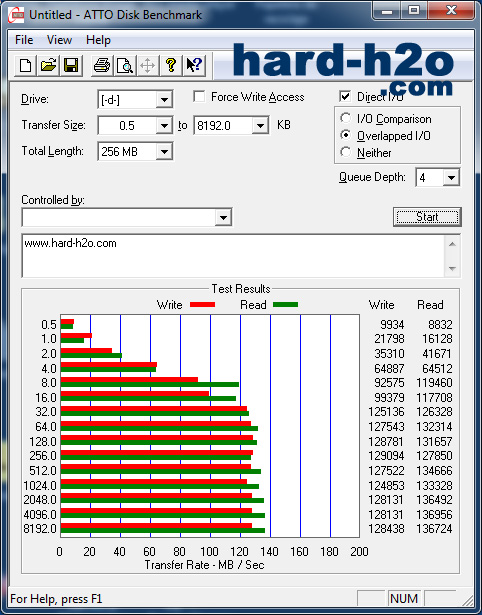Click the four-arrow move icon in toolbar
This screenshot has height=615, width=482.
tap(147, 65)
